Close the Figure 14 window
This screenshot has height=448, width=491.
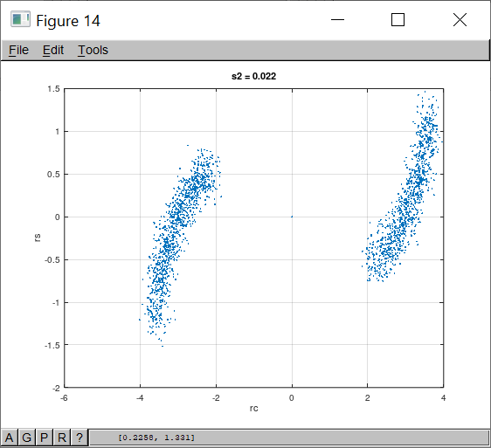[x=460, y=20]
